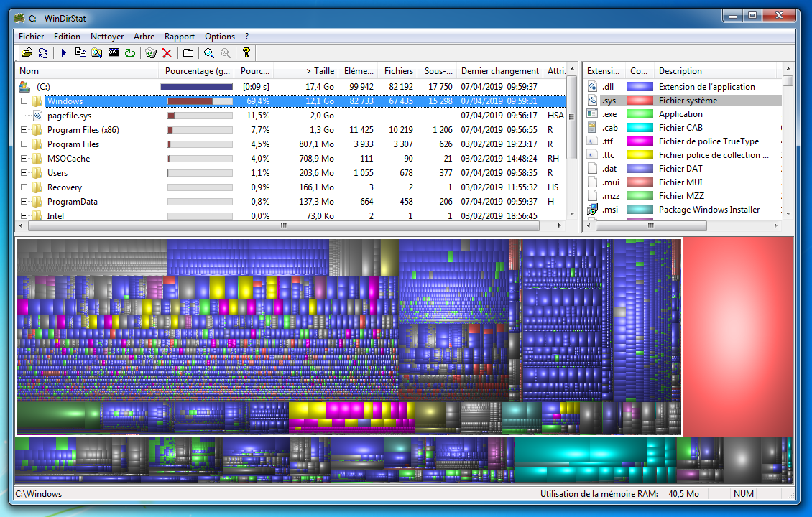Click the '40,5 Mo' RAM usage value
This screenshot has width=812, height=517.
click(x=683, y=494)
